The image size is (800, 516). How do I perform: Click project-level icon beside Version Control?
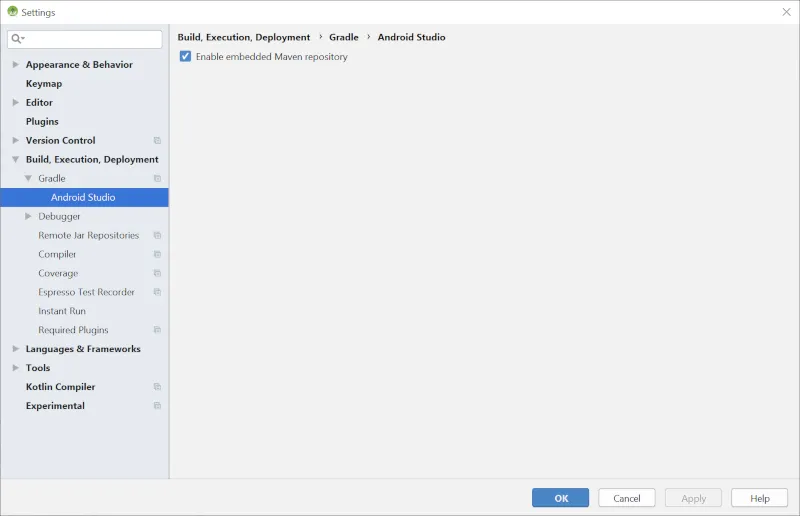coord(157,140)
